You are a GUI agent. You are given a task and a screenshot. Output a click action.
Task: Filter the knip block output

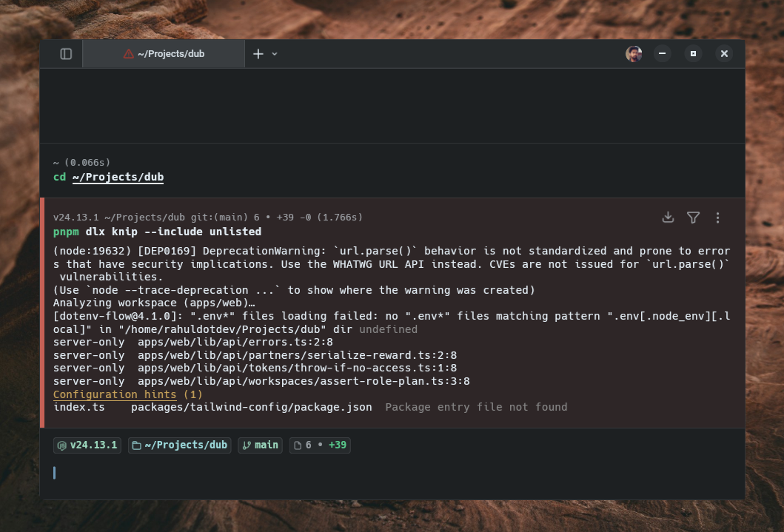click(693, 218)
